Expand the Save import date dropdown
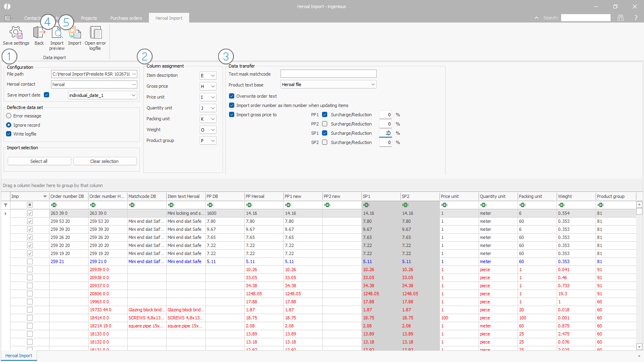Viewport: 644px width, 362px height. point(133,95)
